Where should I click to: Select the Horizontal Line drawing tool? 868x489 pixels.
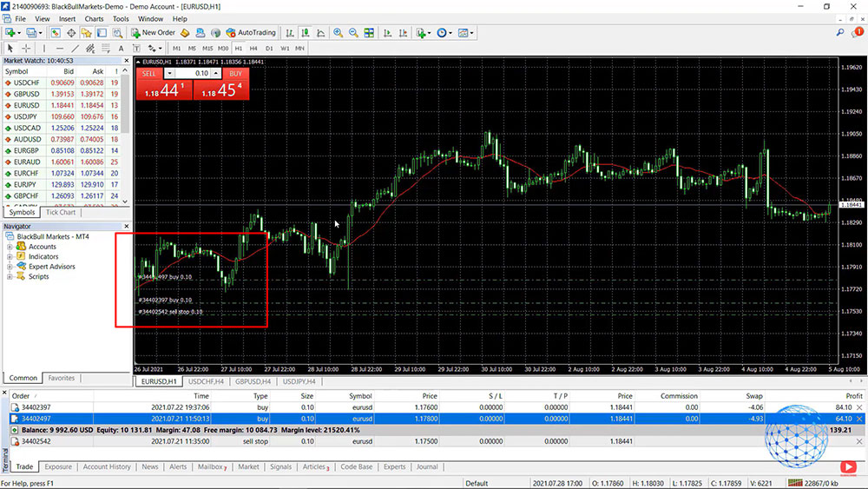coord(59,48)
